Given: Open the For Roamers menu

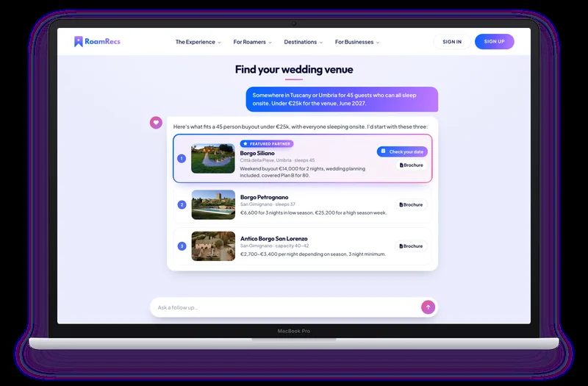Looking at the screenshot, I should [252, 42].
